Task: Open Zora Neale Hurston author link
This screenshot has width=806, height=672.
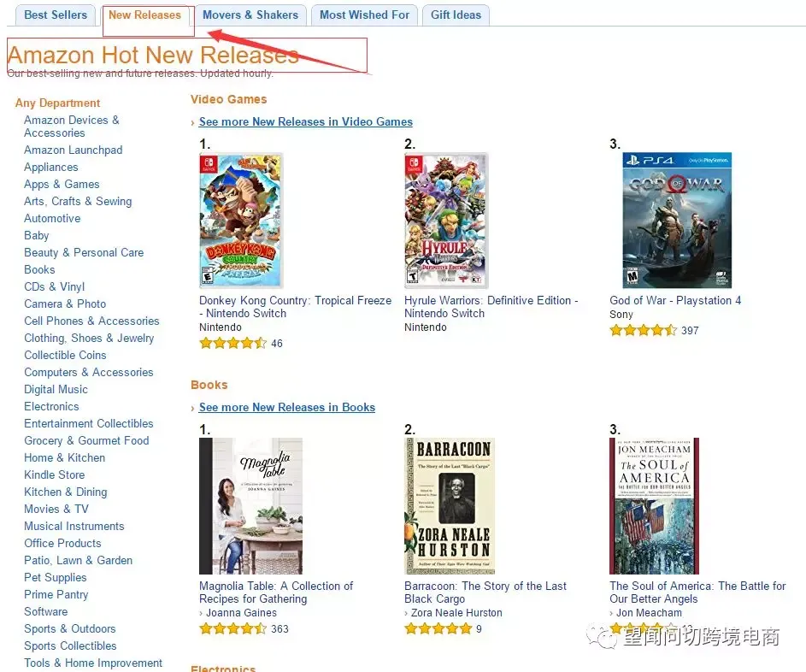Action: (x=456, y=613)
